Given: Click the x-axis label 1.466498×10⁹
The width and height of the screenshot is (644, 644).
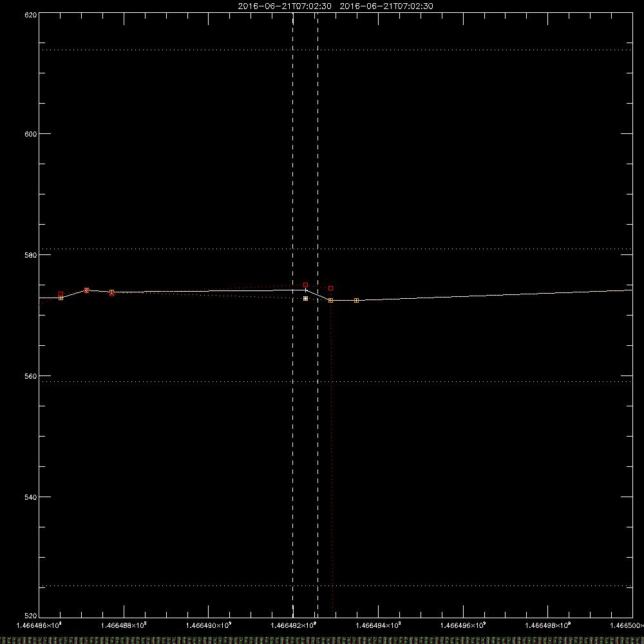Looking at the screenshot, I should tap(548, 625).
